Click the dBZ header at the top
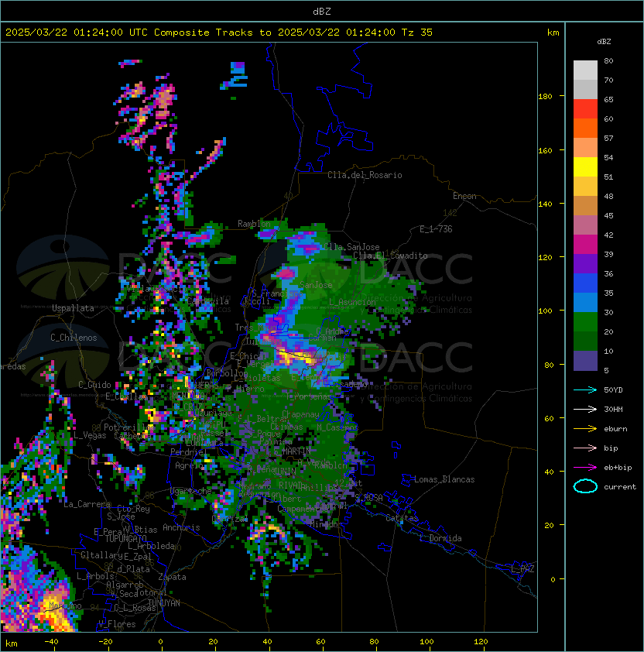 322,11
